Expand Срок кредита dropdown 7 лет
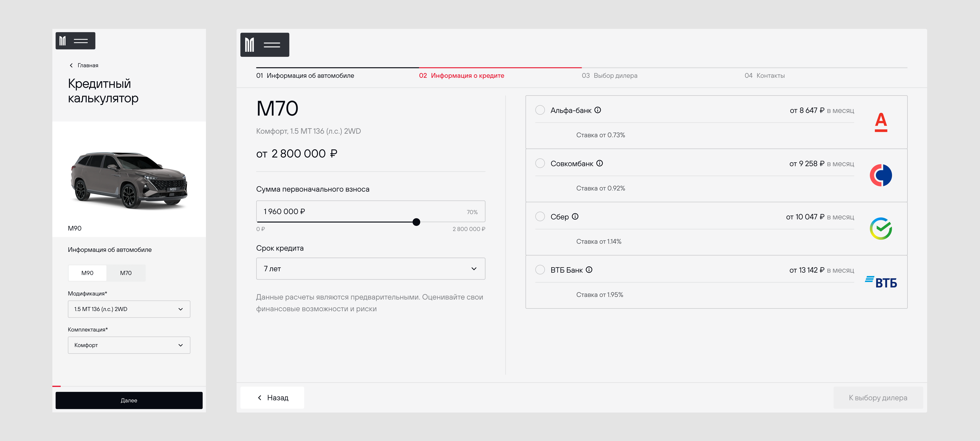The width and height of the screenshot is (980, 441). click(x=370, y=269)
